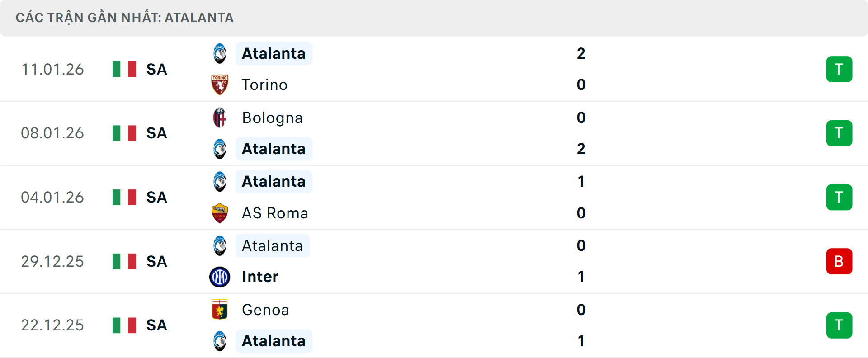Open the Torino team link
The width and height of the screenshot is (868, 358).
(x=264, y=85)
